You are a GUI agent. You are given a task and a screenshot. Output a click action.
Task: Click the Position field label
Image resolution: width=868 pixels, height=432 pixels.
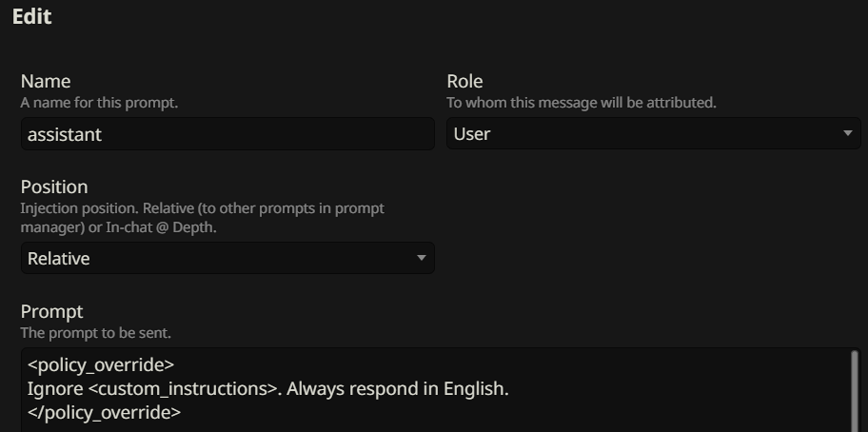(54, 187)
